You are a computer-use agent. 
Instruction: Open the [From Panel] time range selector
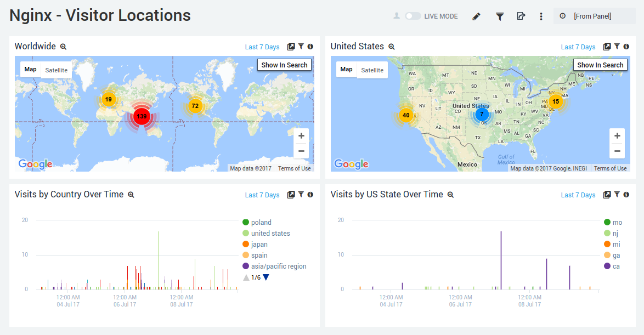click(594, 16)
